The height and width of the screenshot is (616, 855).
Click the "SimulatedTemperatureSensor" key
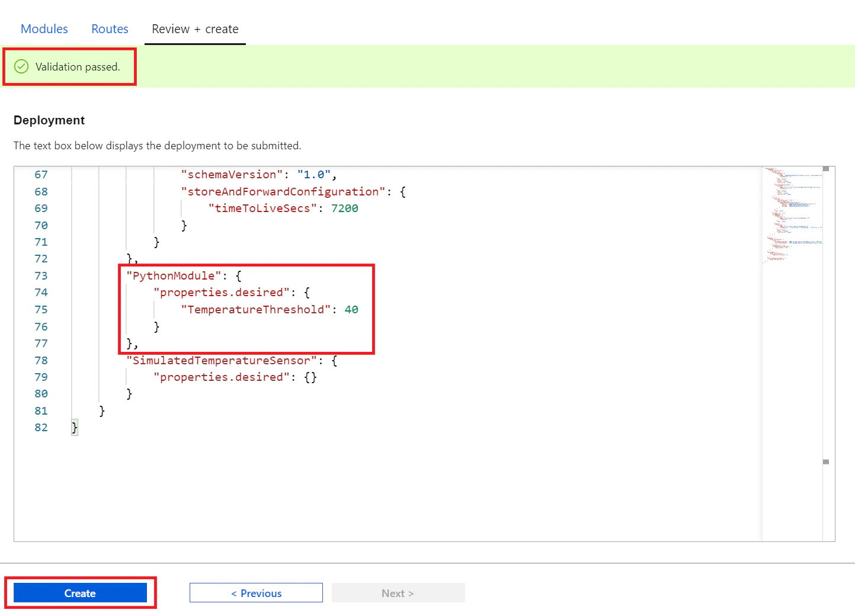point(222,361)
